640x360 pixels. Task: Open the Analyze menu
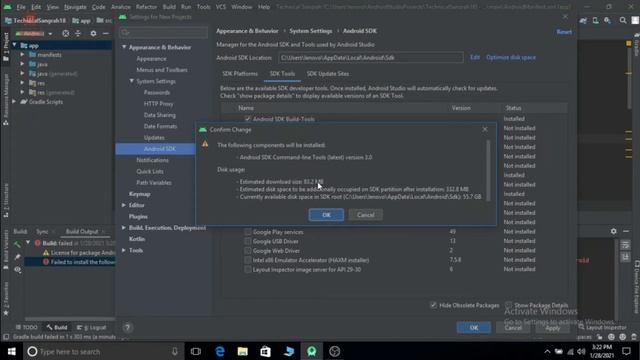point(121,7)
